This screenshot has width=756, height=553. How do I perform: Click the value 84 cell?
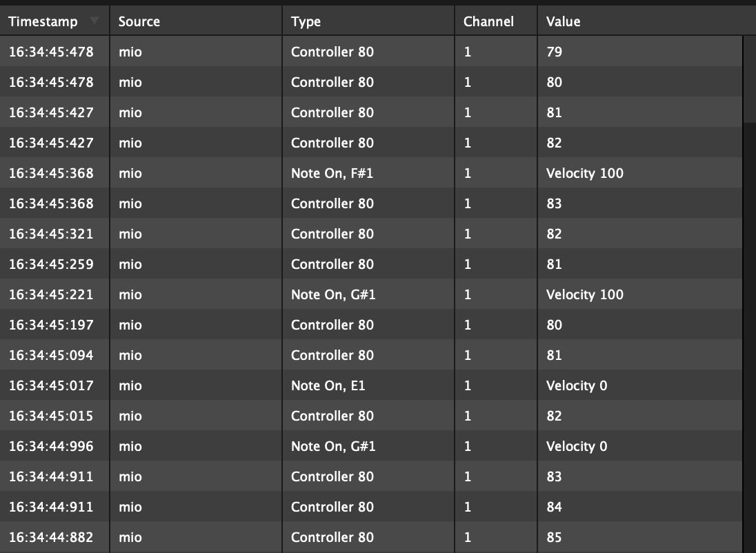[x=554, y=507]
